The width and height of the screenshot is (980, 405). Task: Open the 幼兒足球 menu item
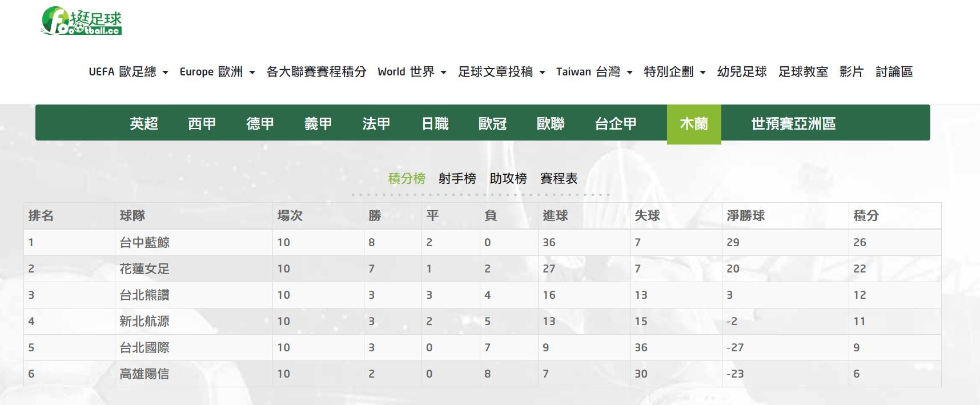tap(741, 72)
